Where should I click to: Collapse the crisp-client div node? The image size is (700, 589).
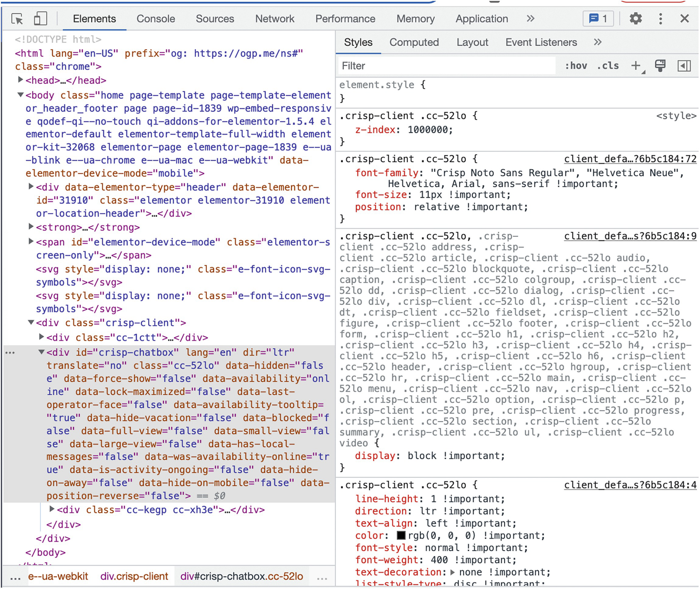(31, 322)
